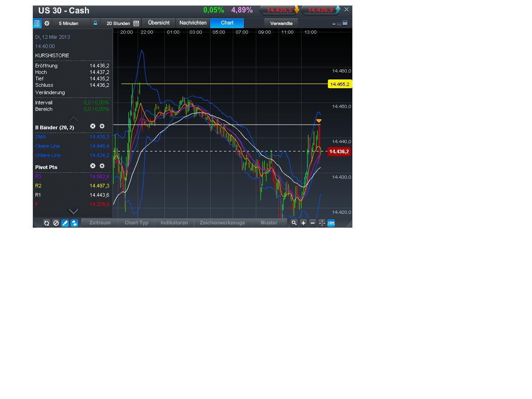The height and width of the screenshot is (399, 532).
Task: Switch to the Nachrichten tab
Action: pos(193,23)
